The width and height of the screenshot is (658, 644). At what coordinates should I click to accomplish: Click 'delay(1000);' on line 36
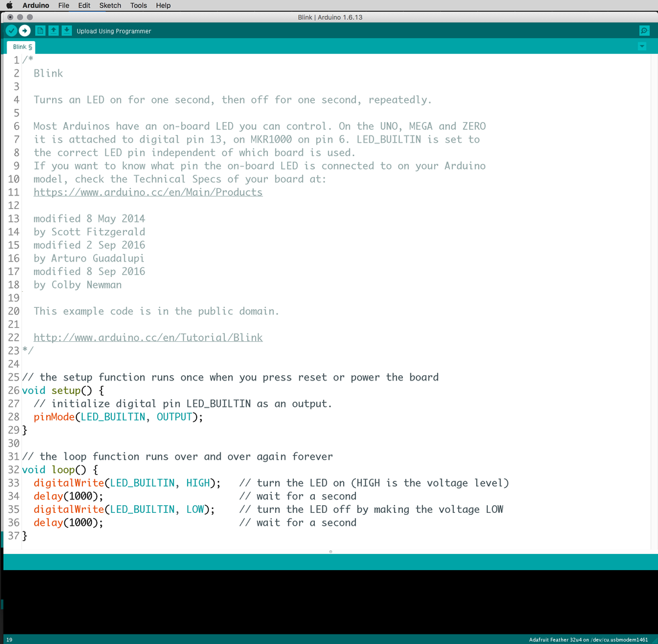(x=68, y=523)
